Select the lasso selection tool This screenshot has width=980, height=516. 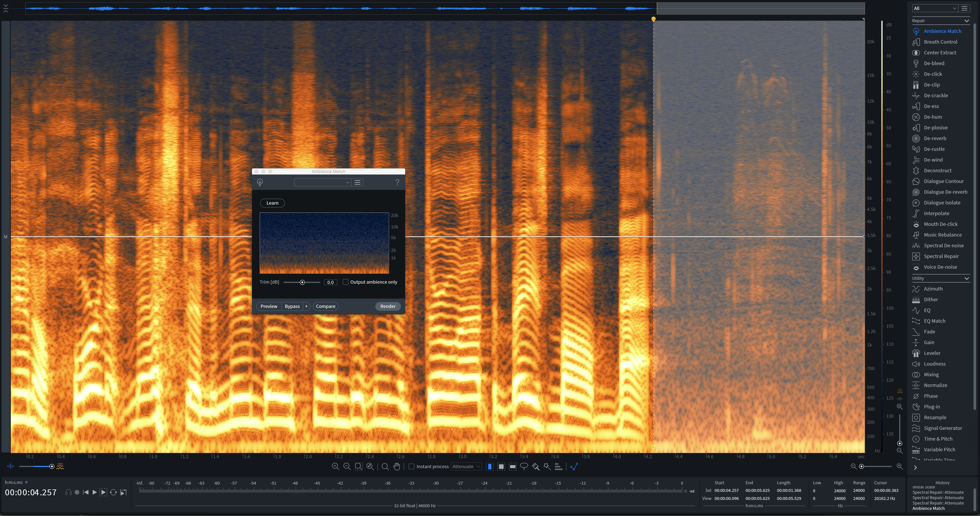[x=524, y=467]
